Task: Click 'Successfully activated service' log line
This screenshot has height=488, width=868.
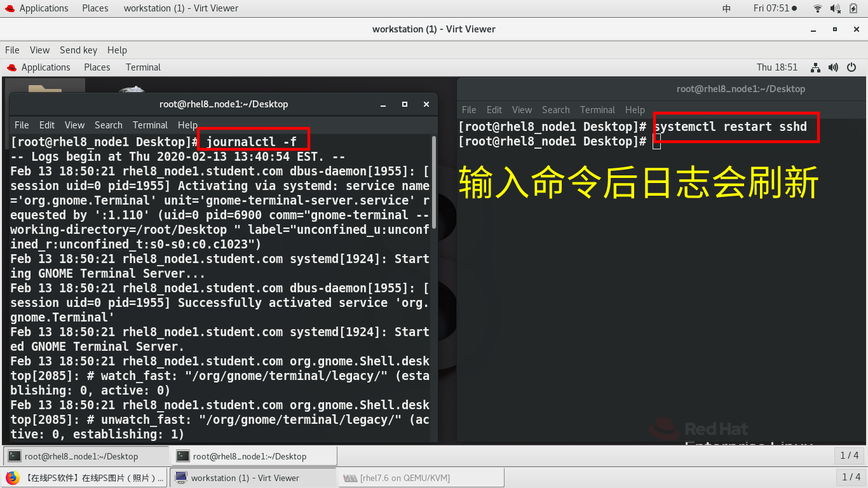Action: (x=220, y=302)
